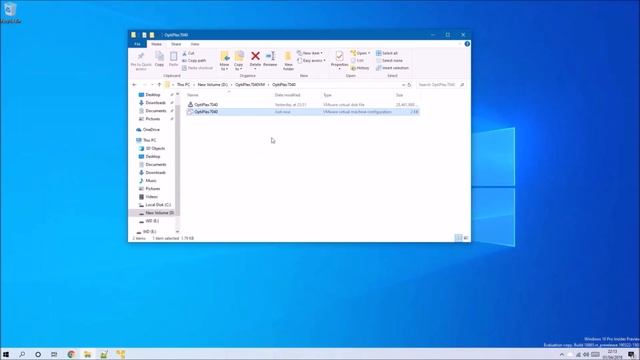This screenshot has width=640, height=360.
Task: Click Cut in the Clipboard group
Action: (188, 53)
